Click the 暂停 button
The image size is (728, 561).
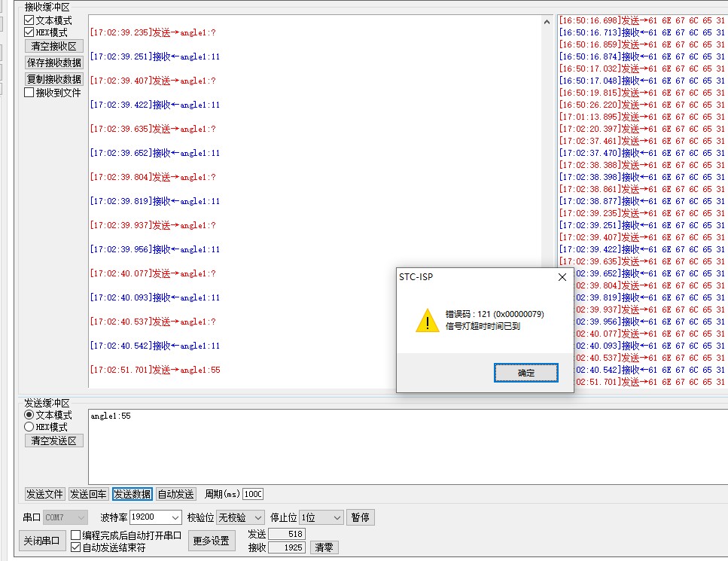point(361,517)
